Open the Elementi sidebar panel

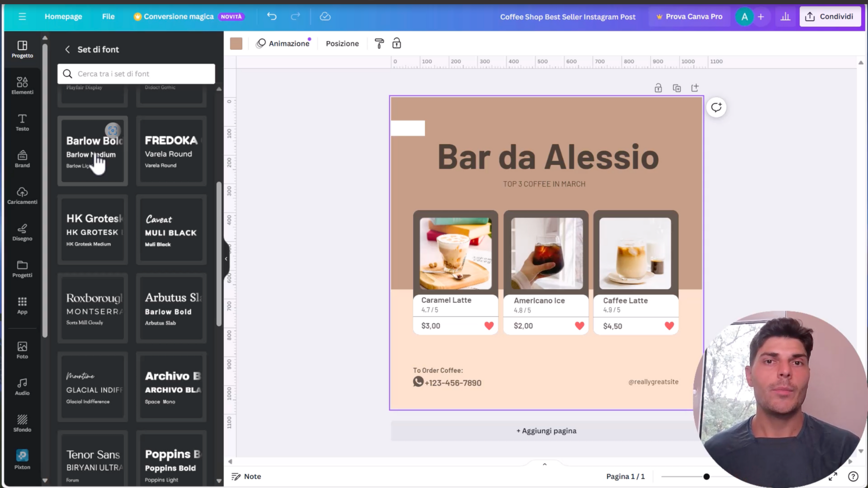[x=22, y=85]
